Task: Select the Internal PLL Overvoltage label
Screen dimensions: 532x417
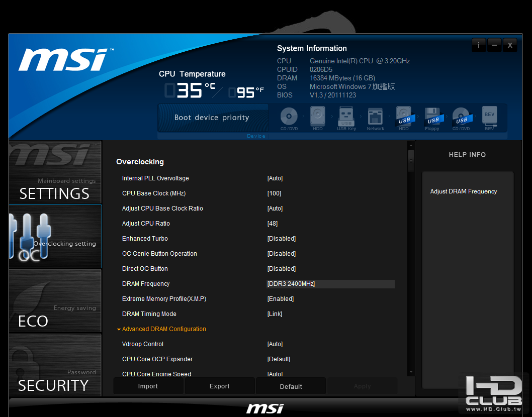Action: [x=155, y=178]
